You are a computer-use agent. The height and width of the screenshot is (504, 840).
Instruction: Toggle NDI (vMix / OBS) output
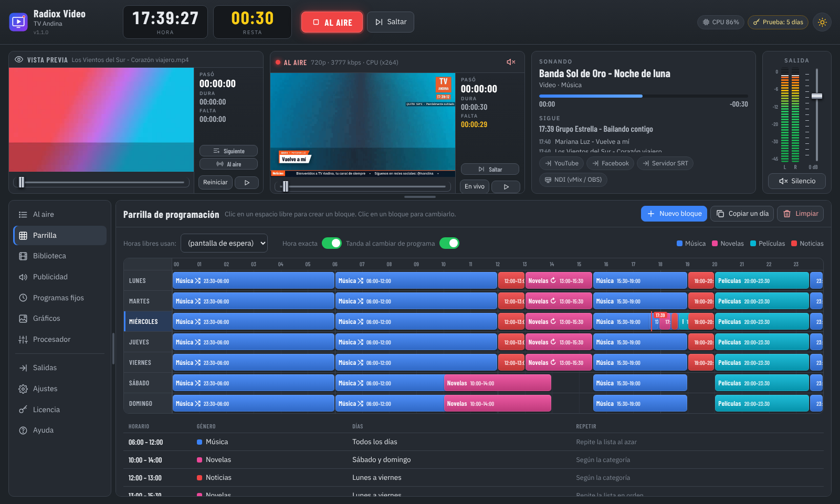click(x=573, y=180)
